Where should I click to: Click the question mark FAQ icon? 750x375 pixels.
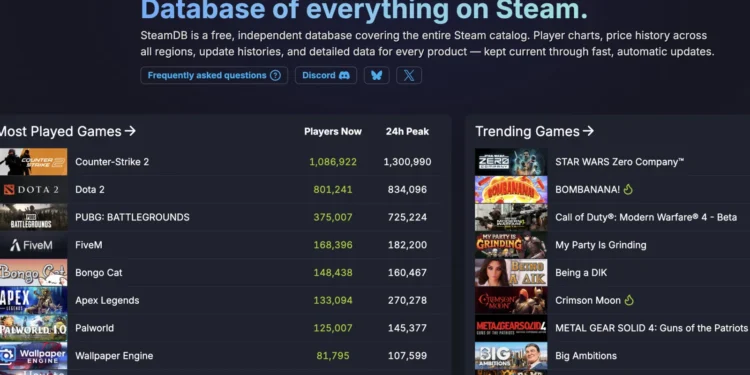pyautogui.click(x=275, y=76)
